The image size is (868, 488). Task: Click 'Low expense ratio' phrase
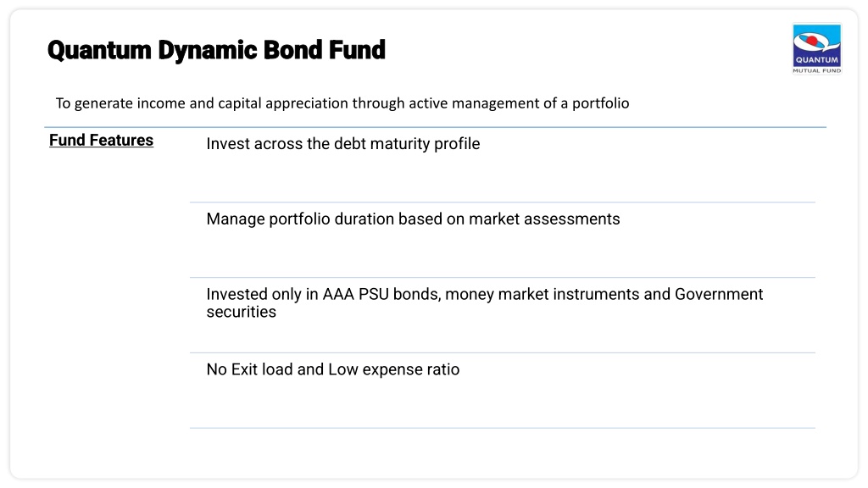point(393,369)
